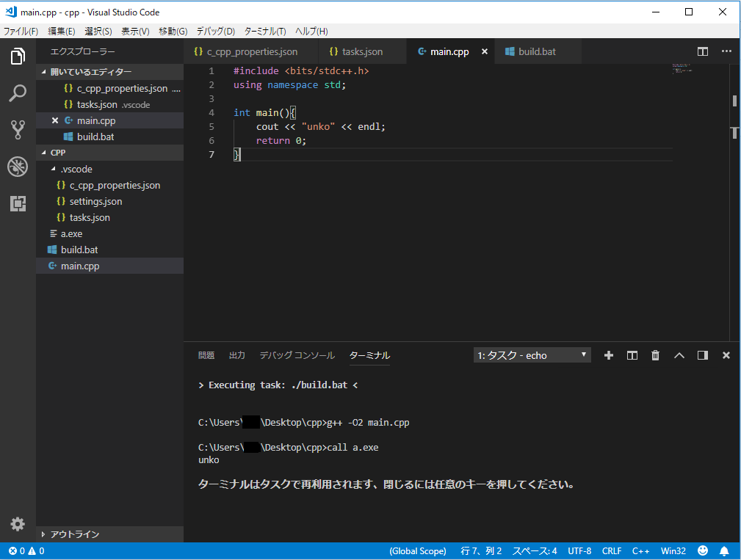
Task: Maximize the terminal panel size
Action: click(679, 355)
